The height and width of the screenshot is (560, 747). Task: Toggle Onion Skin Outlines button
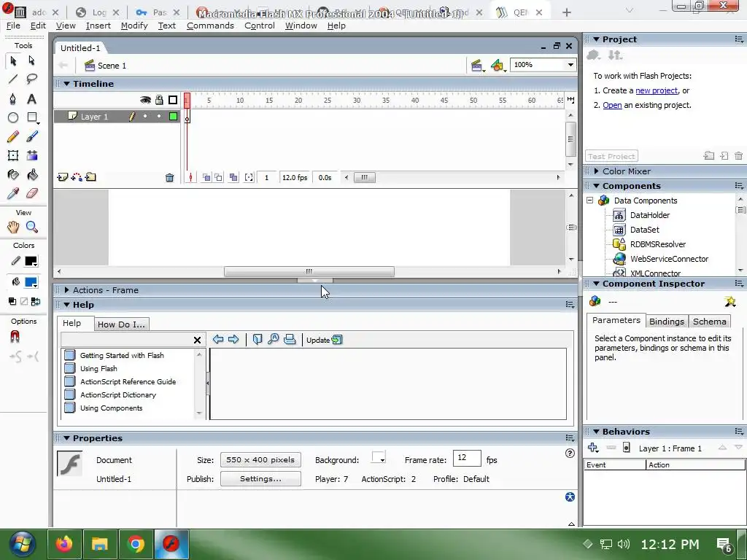coord(218,178)
